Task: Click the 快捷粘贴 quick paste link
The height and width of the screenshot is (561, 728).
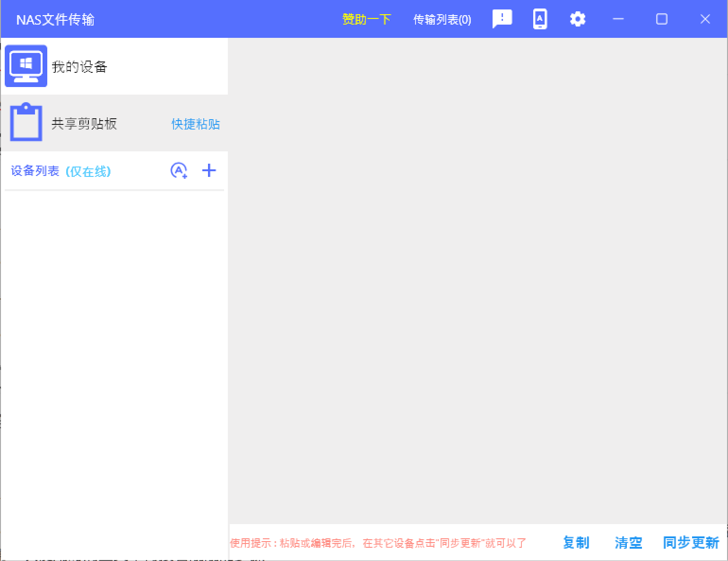Action: point(195,124)
